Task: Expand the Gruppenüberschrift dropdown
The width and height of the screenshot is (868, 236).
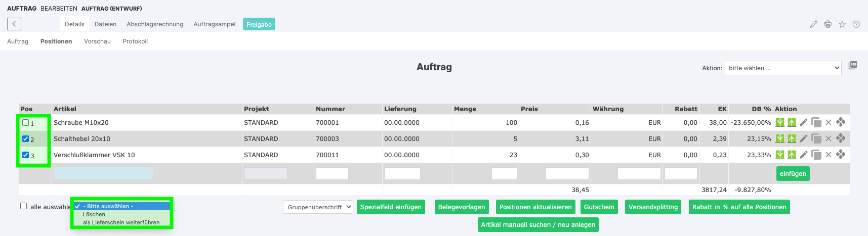Action: tap(318, 207)
